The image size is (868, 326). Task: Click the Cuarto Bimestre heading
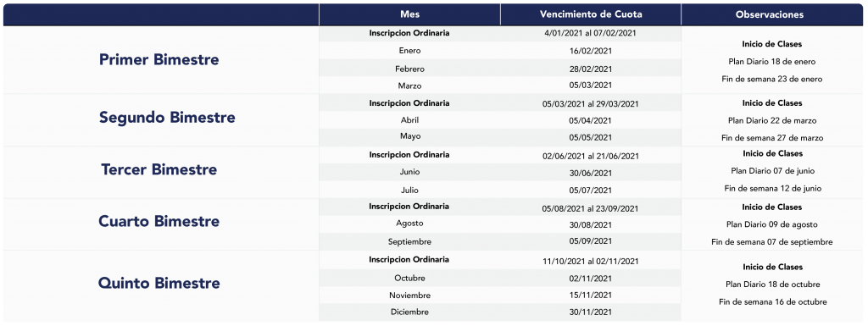click(x=159, y=221)
